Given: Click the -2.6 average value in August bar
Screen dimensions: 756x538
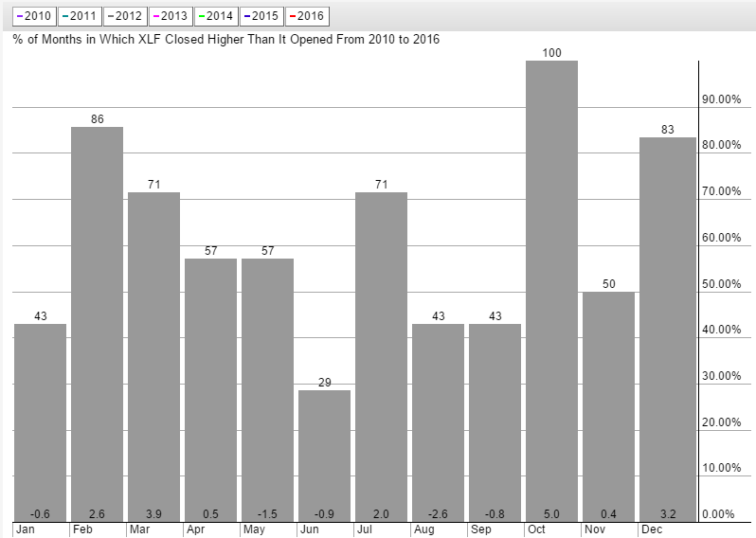Looking at the screenshot, I should [439, 514].
